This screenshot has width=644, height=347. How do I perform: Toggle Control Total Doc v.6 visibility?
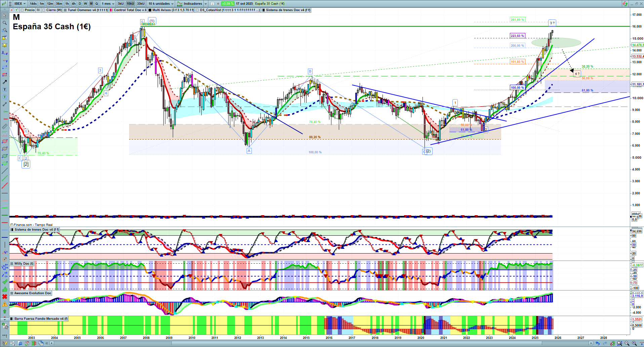111,10
